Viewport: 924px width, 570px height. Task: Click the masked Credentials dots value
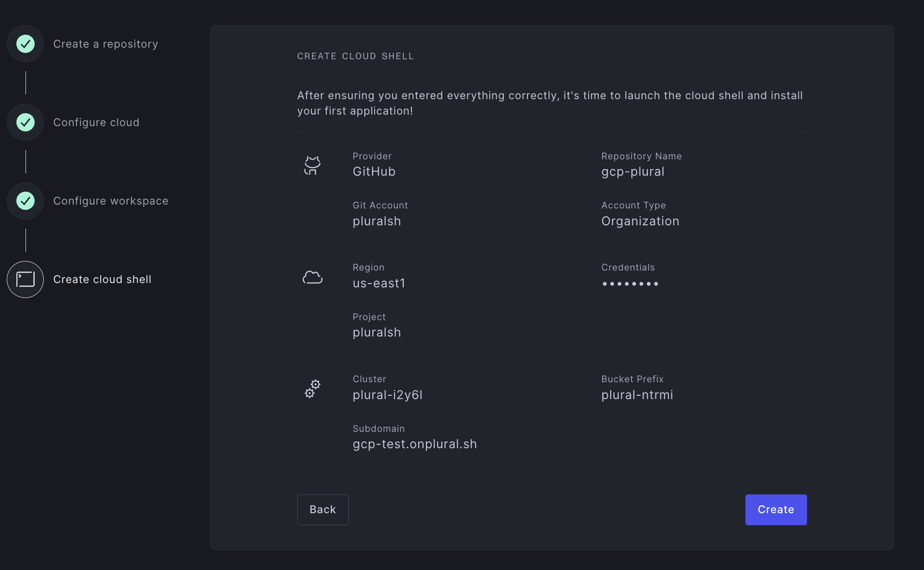pos(630,284)
